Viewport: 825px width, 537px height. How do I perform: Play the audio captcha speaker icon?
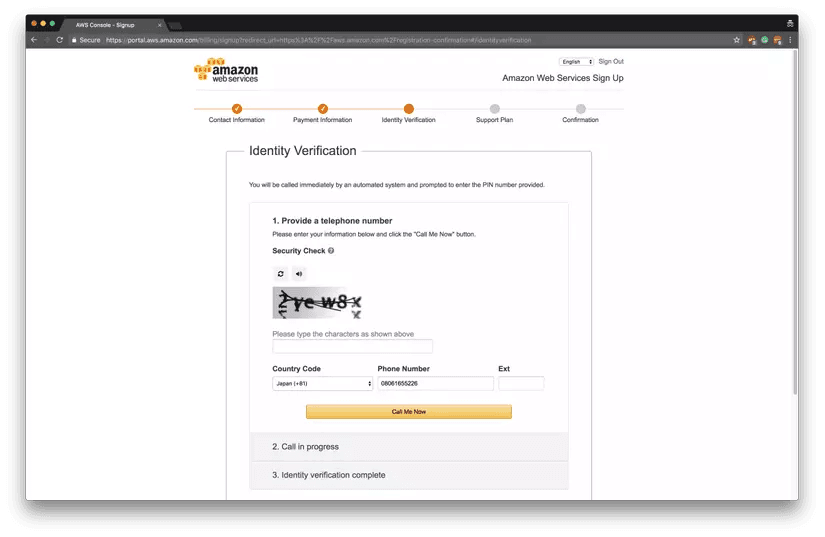[x=299, y=273]
